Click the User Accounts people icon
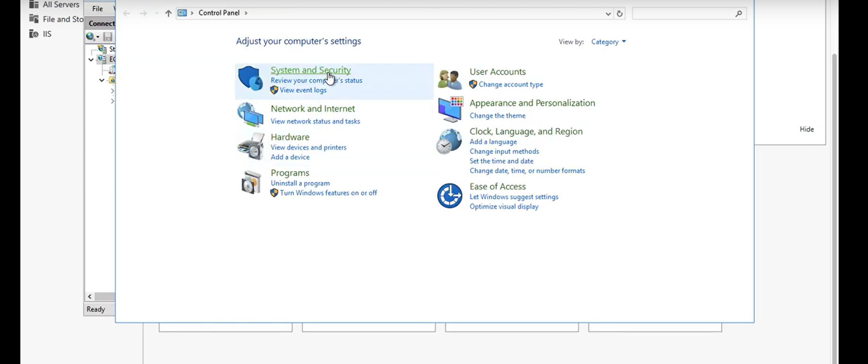Image resolution: width=868 pixels, height=364 pixels. (449, 79)
